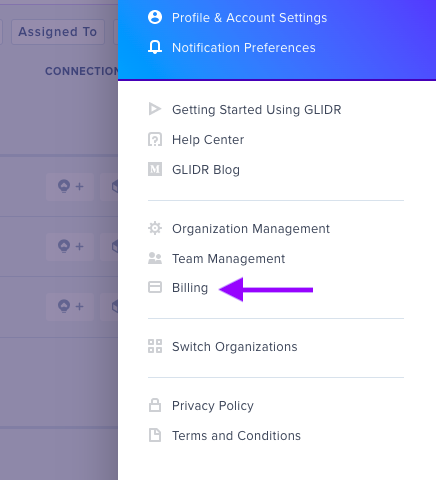Select Getting Started Using GLIDR
The height and width of the screenshot is (480, 436).
tap(257, 109)
